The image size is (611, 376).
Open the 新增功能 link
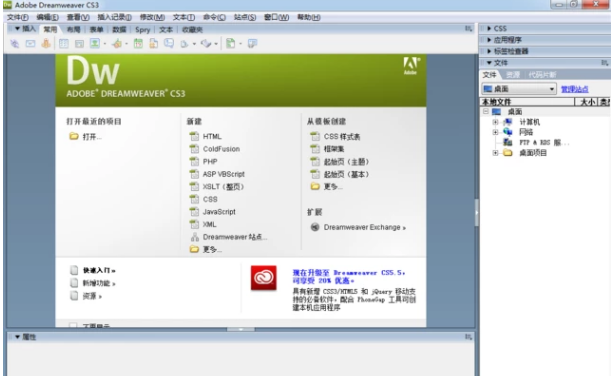tap(99, 283)
